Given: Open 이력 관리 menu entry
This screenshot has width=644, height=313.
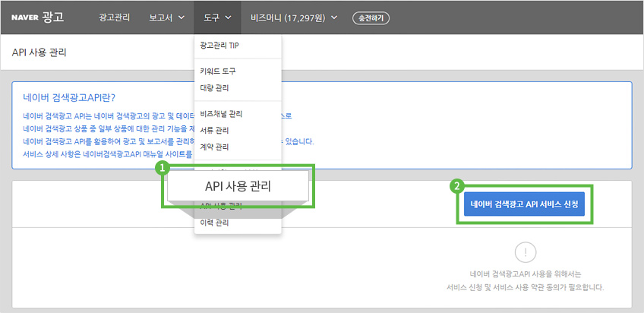Looking at the screenshot, I should 214,223.
